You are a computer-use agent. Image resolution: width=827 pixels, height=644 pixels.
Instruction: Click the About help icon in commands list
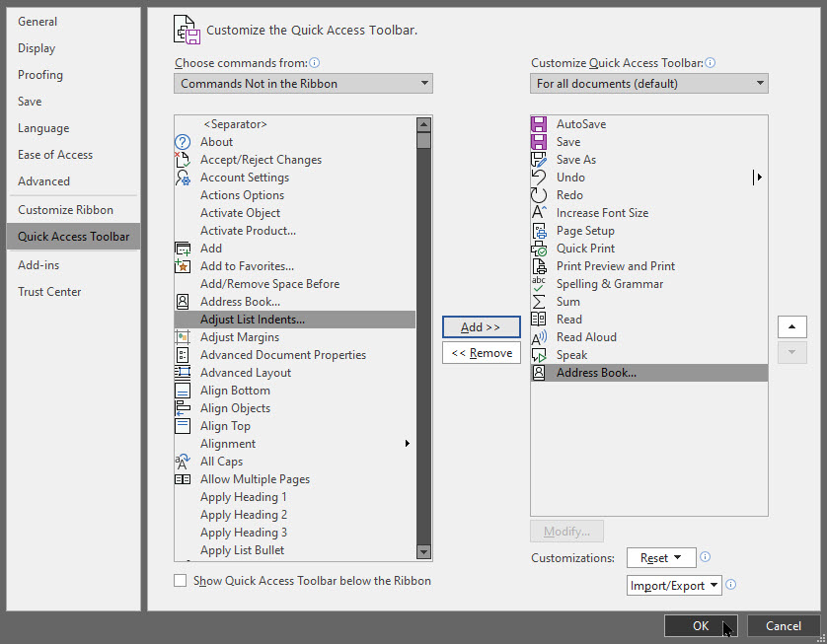click(x=183, y=142)
